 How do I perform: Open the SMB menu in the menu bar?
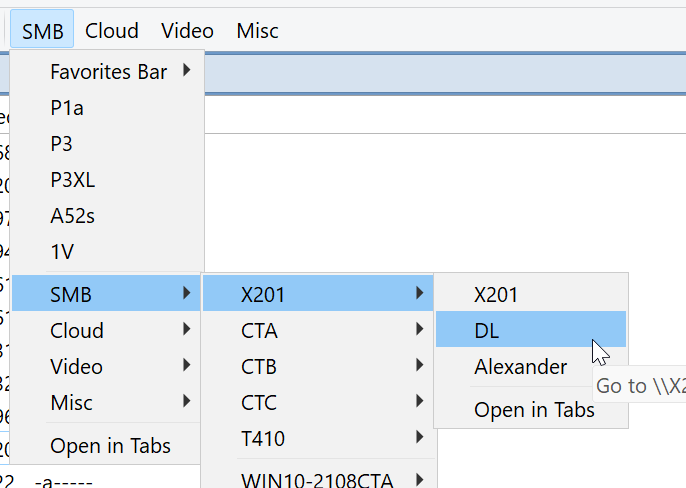[42, 31]
